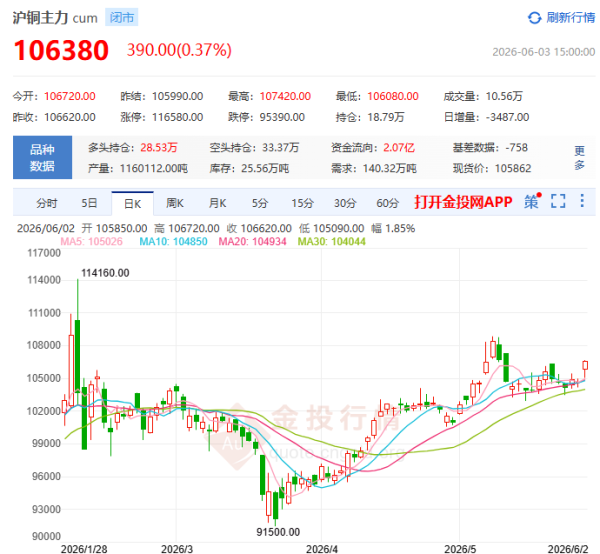Open the three-dot more options menu
This screenshot has height=554, width=600.
[582, 201]
